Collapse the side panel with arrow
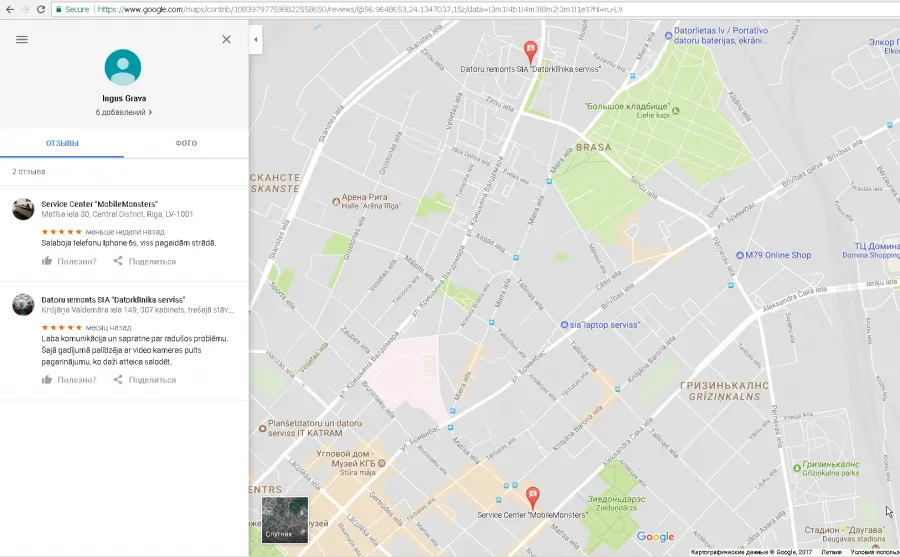The height and width of the screenshot is (557, 900). coord(256,40)
